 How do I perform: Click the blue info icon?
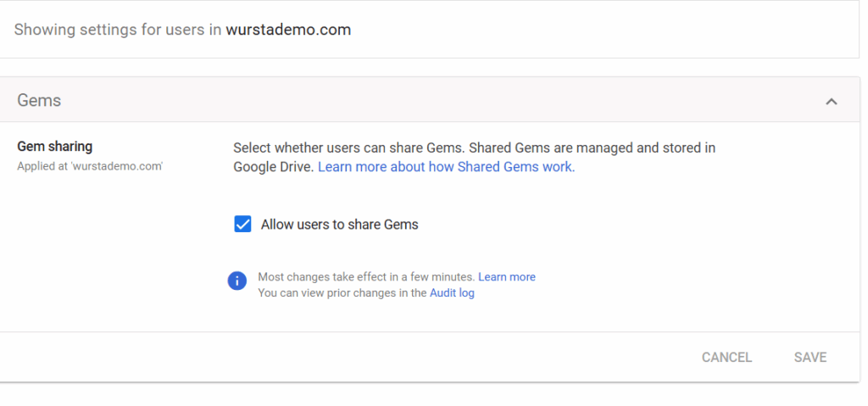[237, 281]
